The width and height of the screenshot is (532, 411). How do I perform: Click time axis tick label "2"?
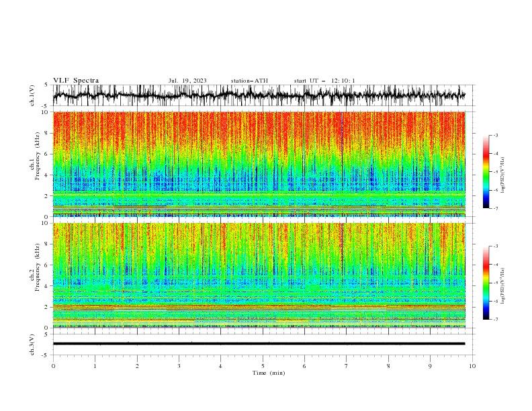tap(137, 366)
